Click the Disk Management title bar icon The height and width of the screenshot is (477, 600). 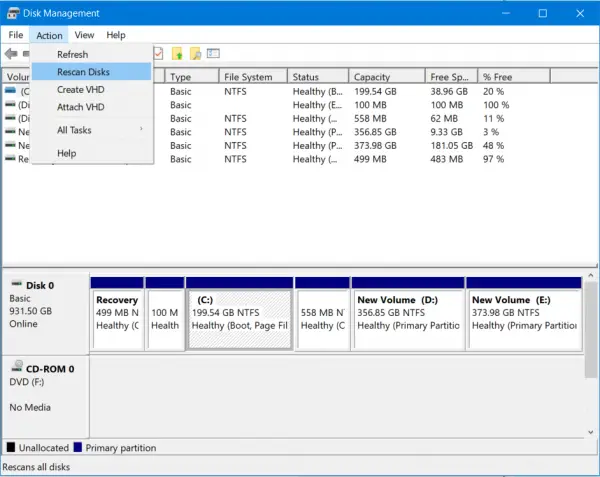[11, 13]
